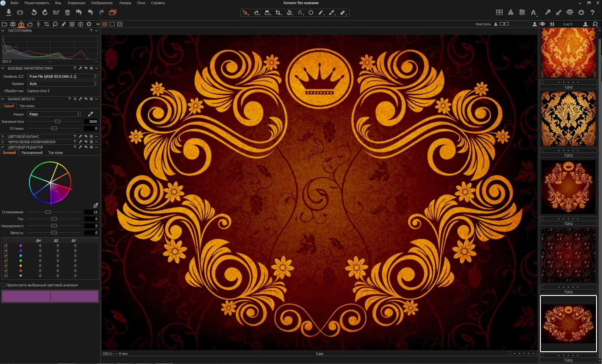
Task: Collapse the Баланс белого panel
Action: coord(3,99)
